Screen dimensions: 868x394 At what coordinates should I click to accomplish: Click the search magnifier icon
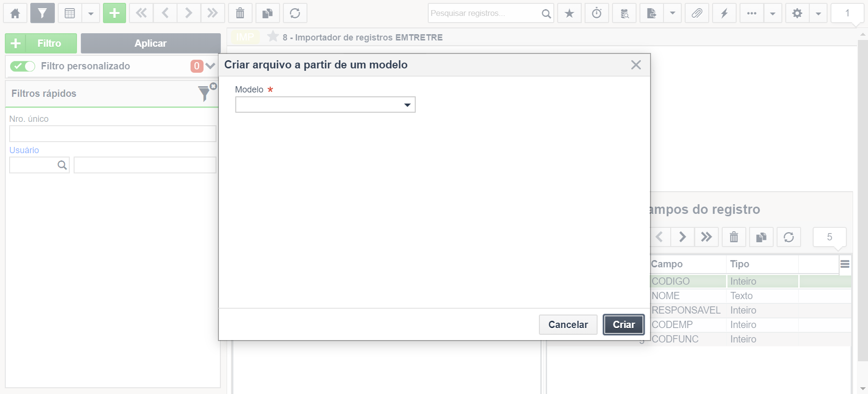tap(546, 13)
